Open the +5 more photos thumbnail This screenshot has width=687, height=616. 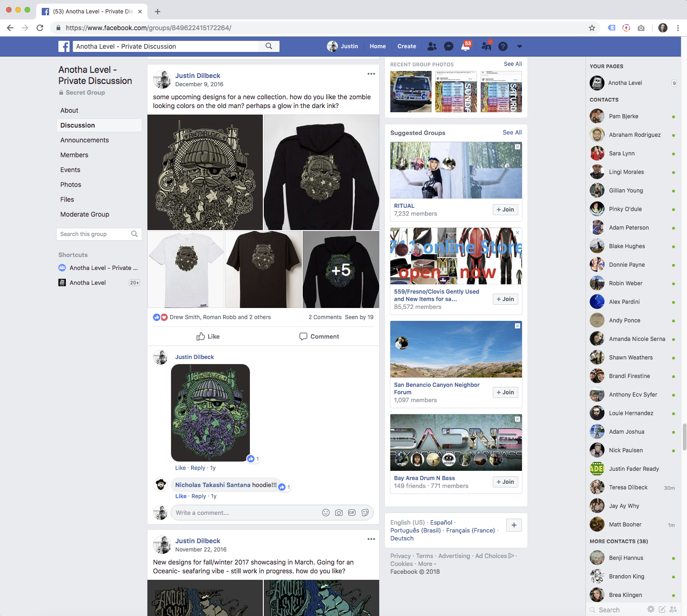(x=341, y=269)
